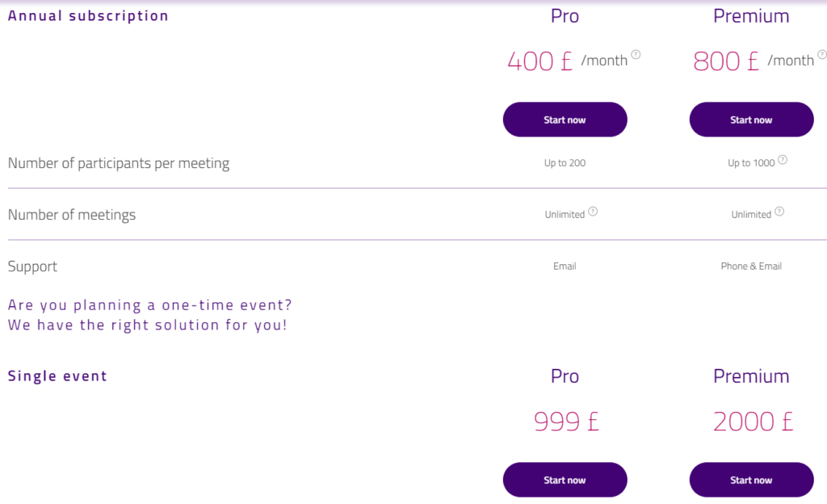Click the Annual subscription heading
This screenshot has width=827, height=504.
(88, 16)
